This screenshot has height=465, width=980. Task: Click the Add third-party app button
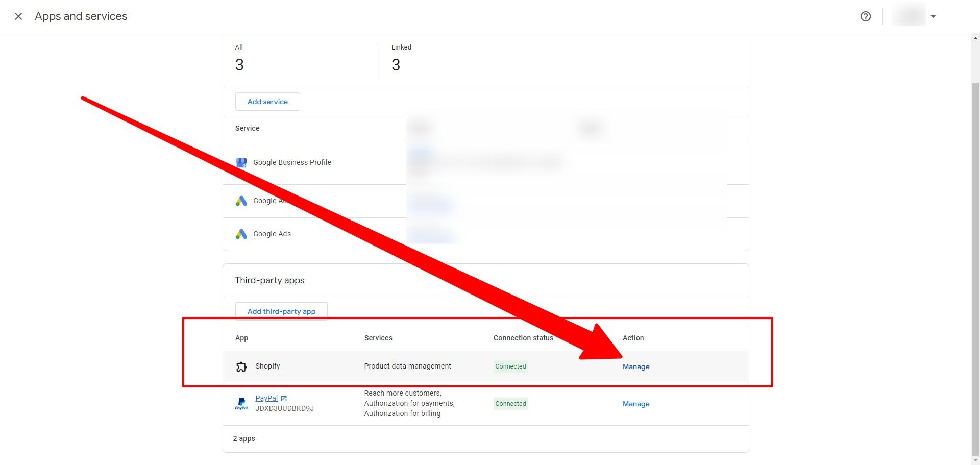281,311
